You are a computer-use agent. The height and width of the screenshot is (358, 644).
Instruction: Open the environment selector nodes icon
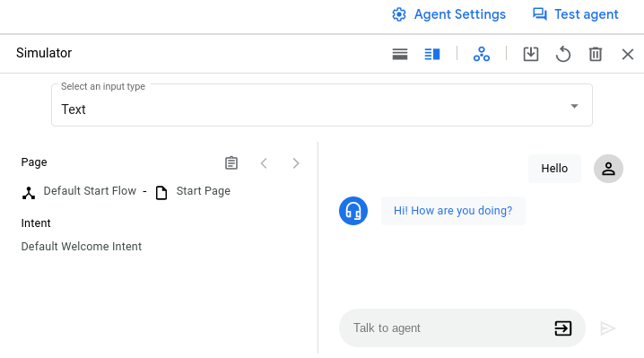click(x=482, y=54)
